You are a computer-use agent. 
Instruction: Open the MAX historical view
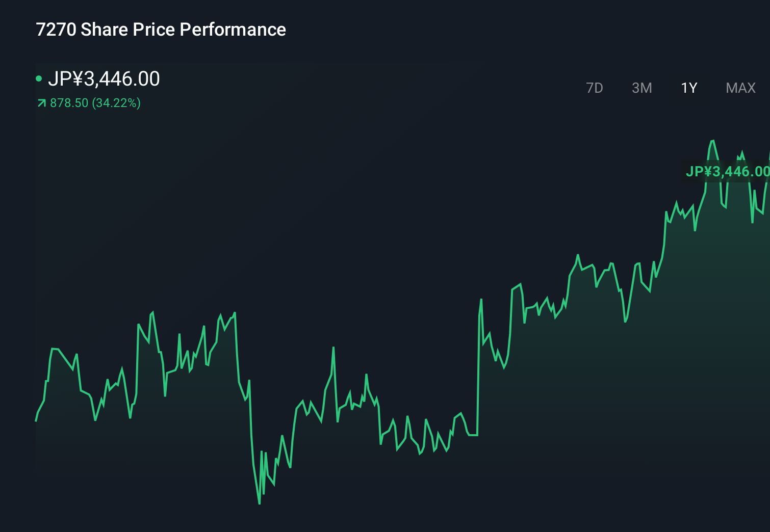740,88
